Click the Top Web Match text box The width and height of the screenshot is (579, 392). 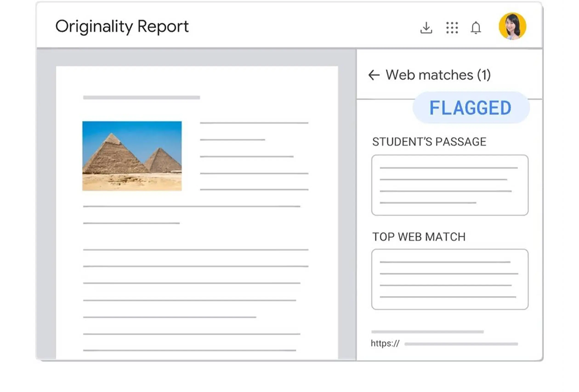pyautogui.click(x=449, y=279)
